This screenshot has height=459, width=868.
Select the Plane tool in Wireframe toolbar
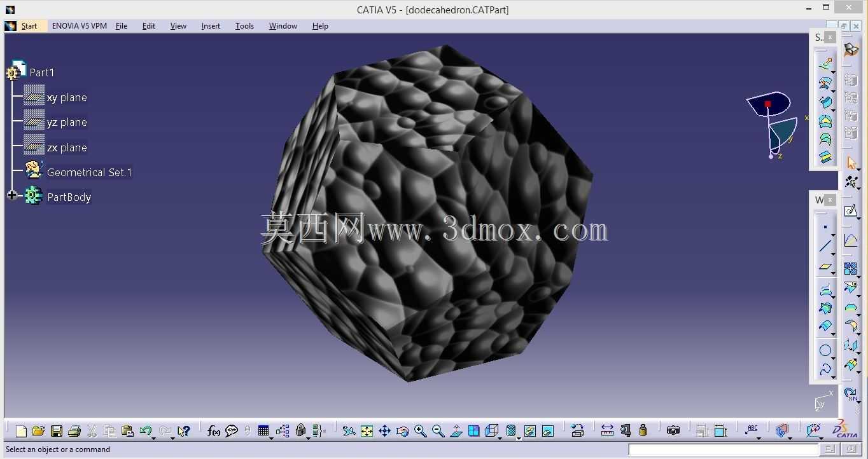click(x=825, y=267)
